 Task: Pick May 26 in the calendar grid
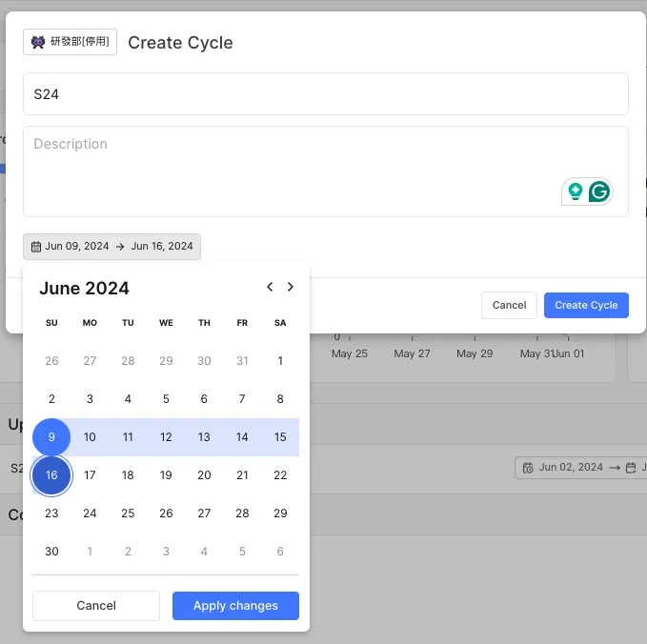(x=51, y=361)
